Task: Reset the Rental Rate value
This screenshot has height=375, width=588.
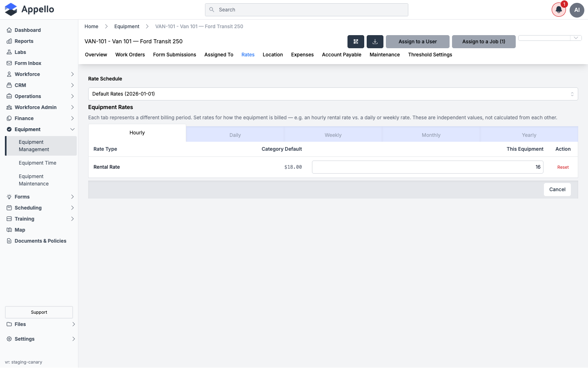Action: pos(563,167)
